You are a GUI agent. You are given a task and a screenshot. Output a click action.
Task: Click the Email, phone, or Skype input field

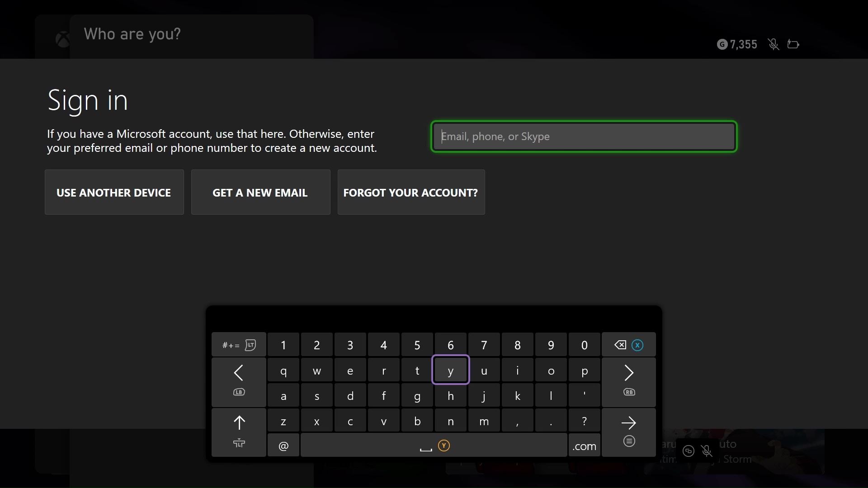[583, 136]
